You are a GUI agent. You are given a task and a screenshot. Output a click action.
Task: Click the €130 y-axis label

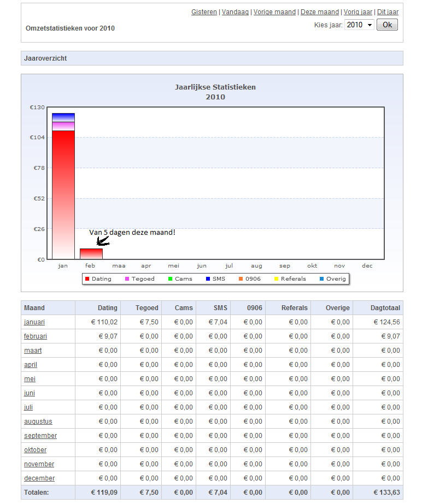(37, 108)
